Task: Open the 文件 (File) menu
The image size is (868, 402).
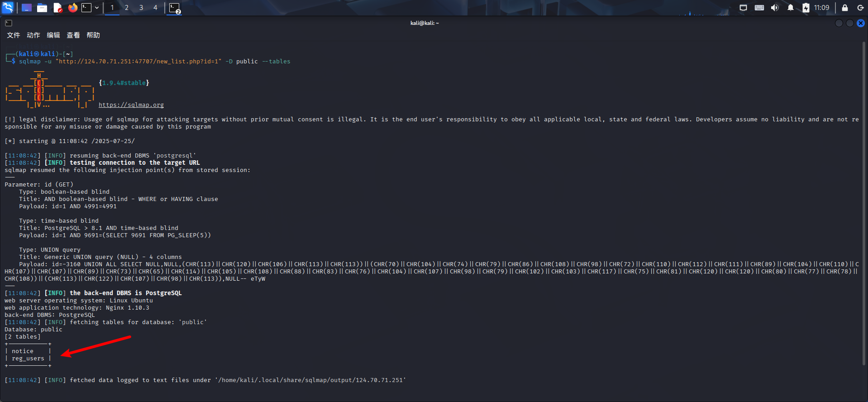Action: coord(14,35)
